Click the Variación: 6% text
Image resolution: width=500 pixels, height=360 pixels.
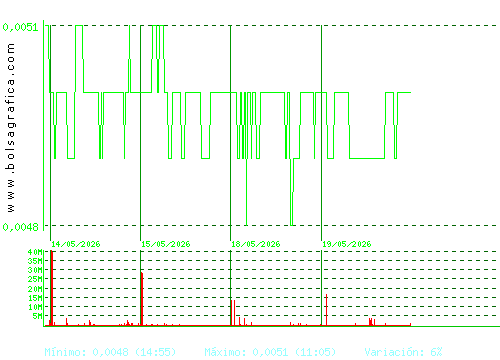403,352
